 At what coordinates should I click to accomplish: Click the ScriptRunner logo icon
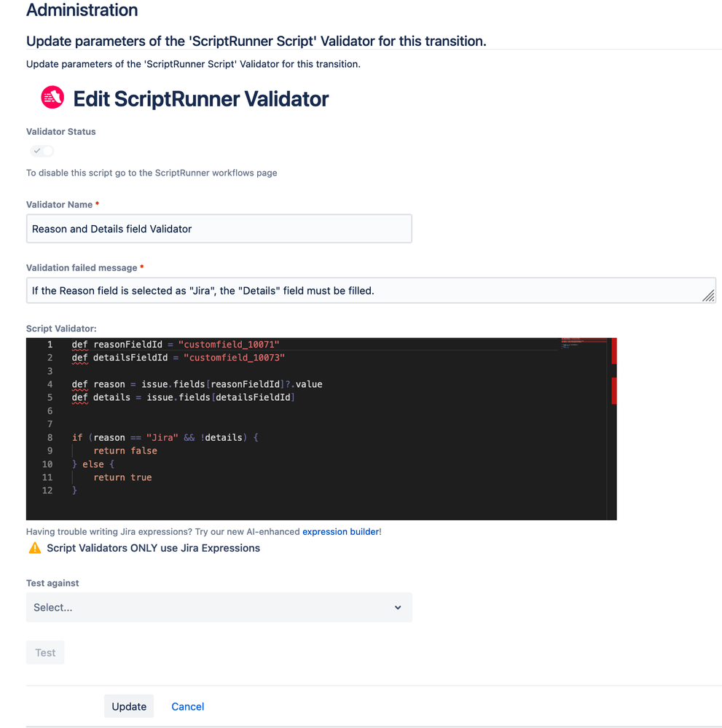(x=52, y=98)
